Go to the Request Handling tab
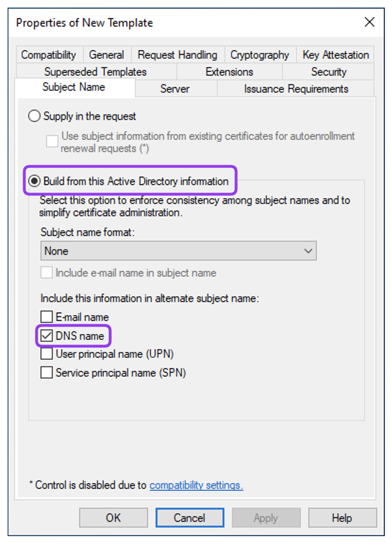The height and width of the screenshot is (547, 392). [177, 55]
